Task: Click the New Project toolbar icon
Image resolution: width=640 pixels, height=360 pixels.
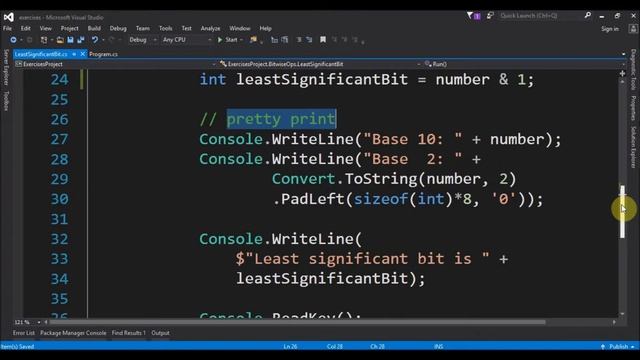Action: tap(43, 40)
